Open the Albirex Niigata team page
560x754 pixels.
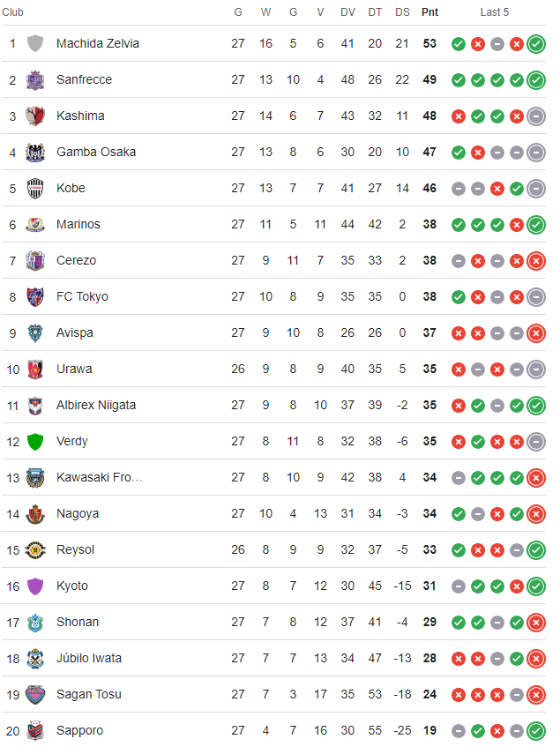click(x=95, y=405)
